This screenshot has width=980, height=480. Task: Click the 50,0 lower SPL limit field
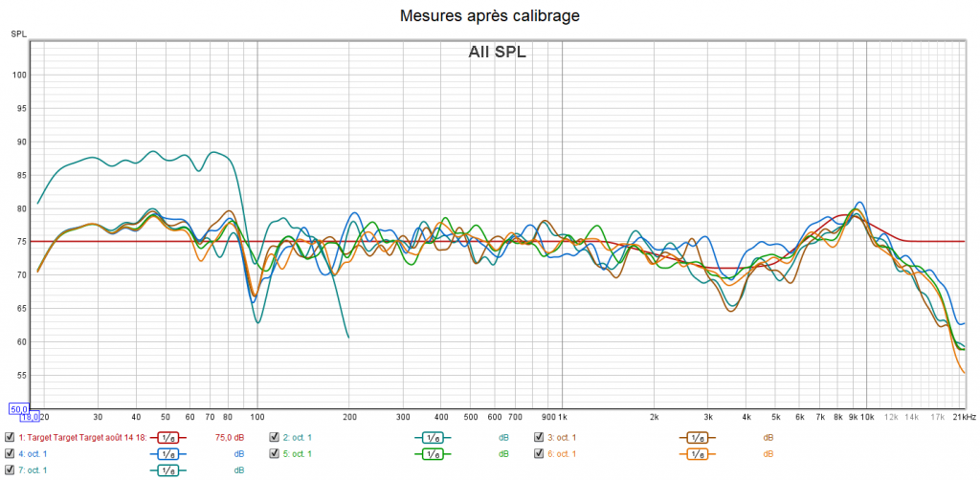click(18, 408)
